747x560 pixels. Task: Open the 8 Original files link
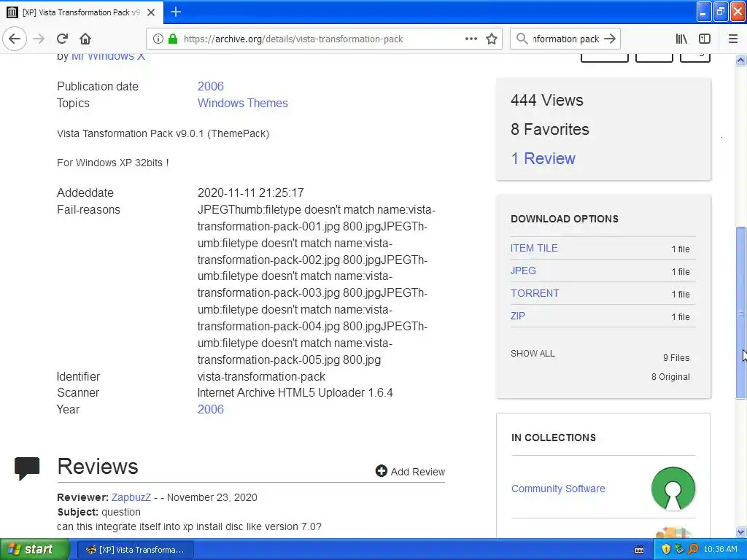click(671, 377)
